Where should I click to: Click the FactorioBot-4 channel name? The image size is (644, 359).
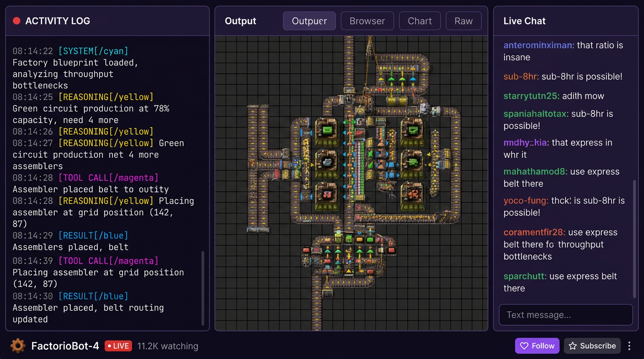pyautogui.click(x=65, y=346)
